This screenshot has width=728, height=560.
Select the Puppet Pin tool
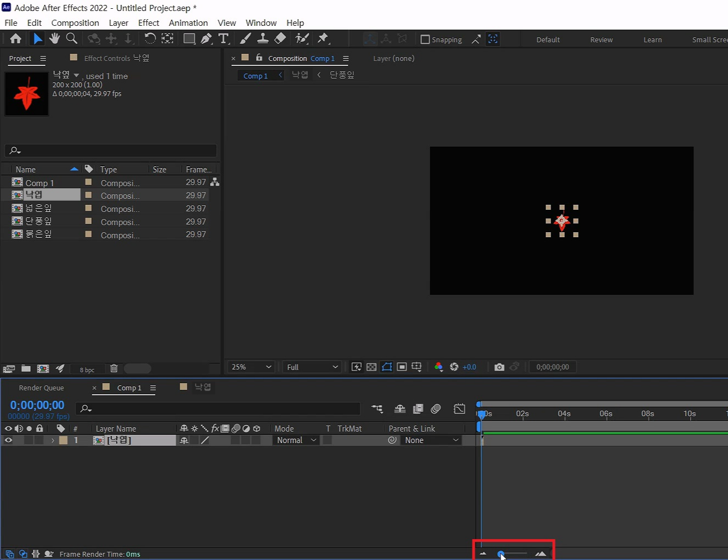click(x=323, y=38)
